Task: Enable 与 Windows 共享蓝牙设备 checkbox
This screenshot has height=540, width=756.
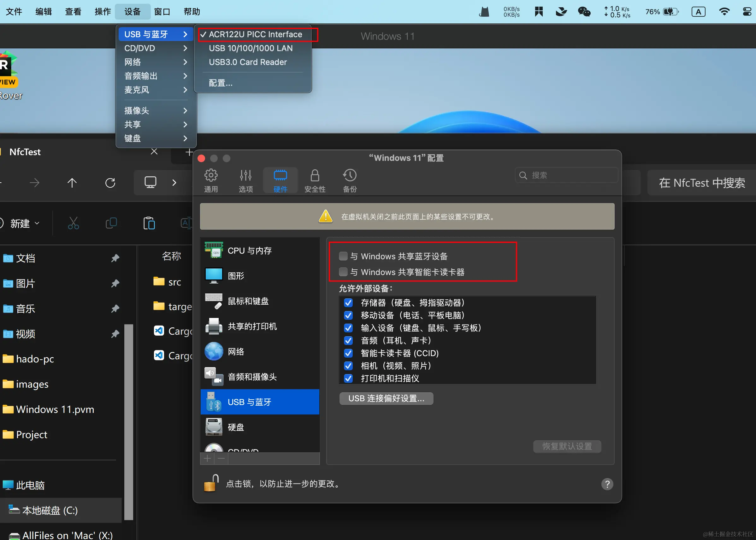Action: 343,256
